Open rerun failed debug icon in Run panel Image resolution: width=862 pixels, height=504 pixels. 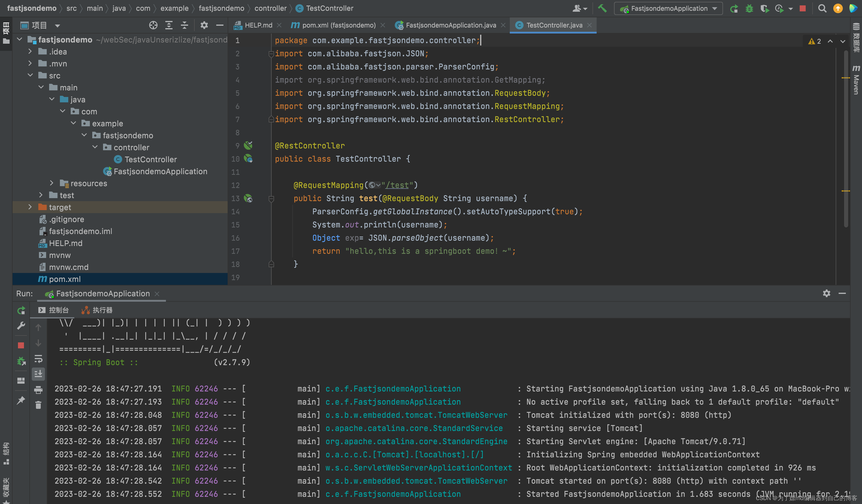pyautogui.click(x=21, y=361)
